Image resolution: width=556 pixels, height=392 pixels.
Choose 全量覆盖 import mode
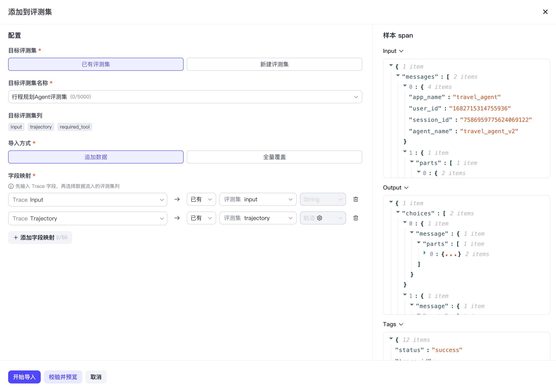click(274, 157)
